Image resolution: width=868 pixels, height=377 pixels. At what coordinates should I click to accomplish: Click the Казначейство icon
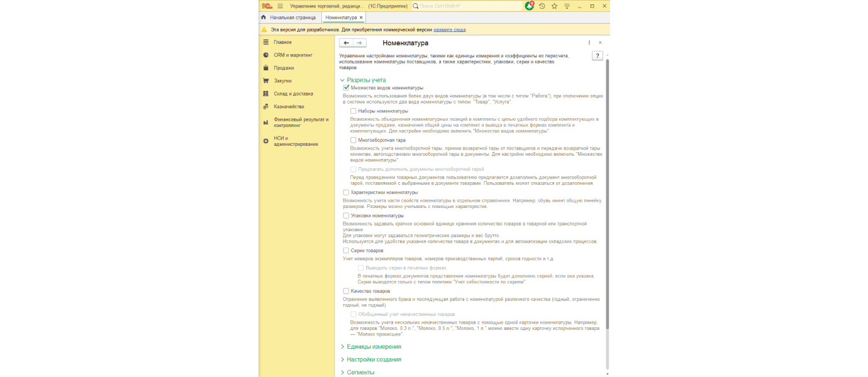[x=266, y=107]
